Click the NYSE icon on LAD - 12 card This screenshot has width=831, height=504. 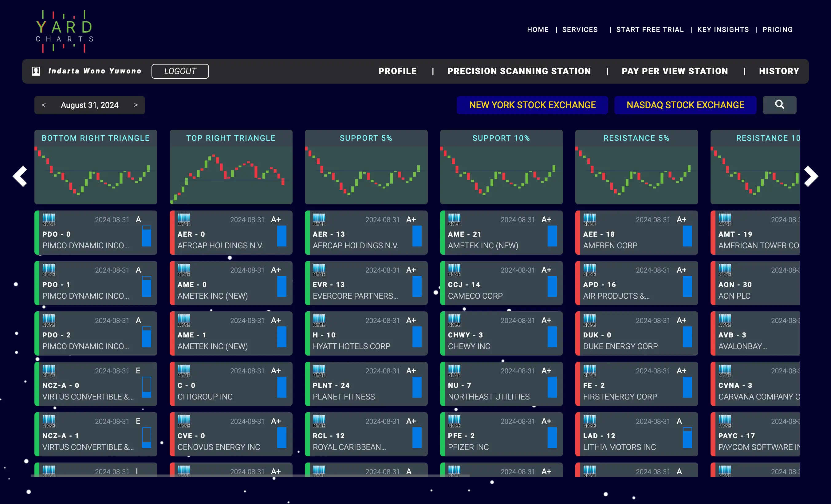[x=589, y=421]
